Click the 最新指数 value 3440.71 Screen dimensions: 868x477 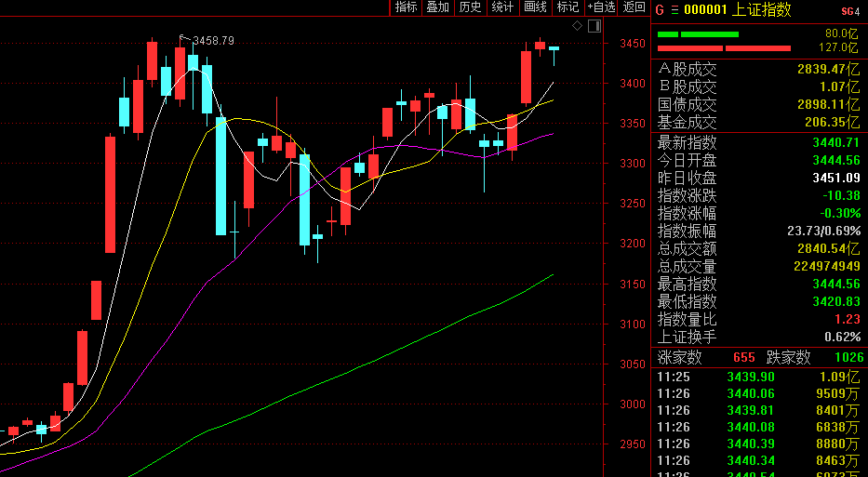click(x=836, y=143)
